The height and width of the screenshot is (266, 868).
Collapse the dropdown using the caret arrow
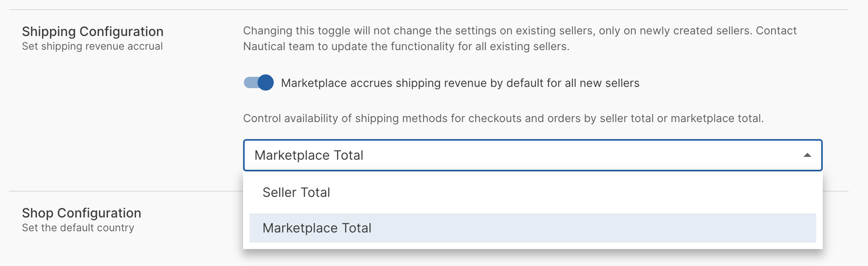tap(807, 155)
